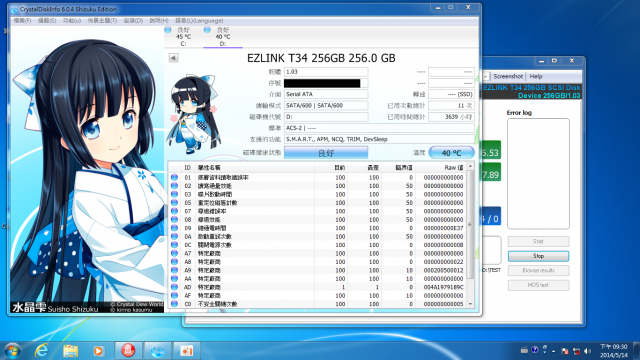Viewport: 640px width, 360px height.
Task: Click the ACS-2 standard field
Action: [379, 128]
